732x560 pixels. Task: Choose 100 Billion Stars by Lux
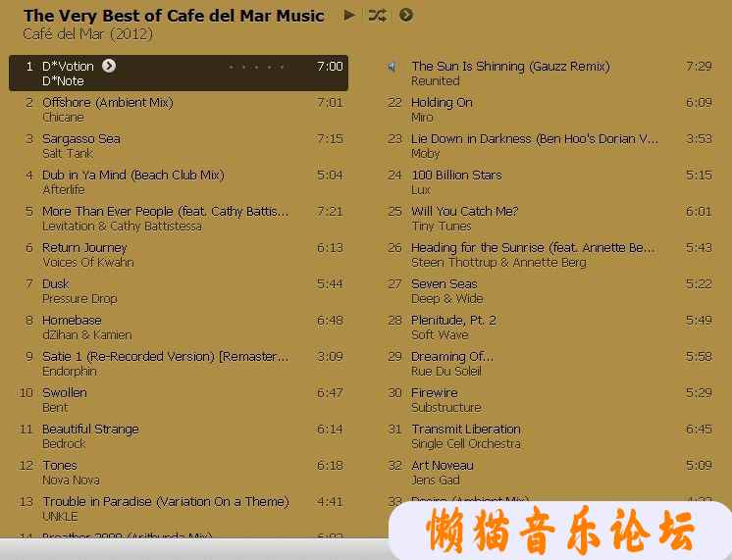549,182
